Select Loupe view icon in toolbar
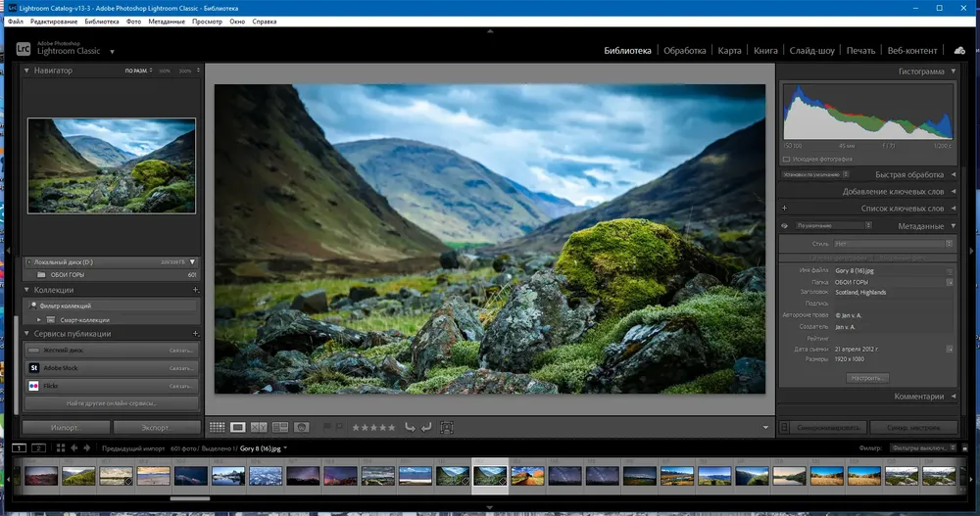Screen dimensions: 980x516 [238, 427]
